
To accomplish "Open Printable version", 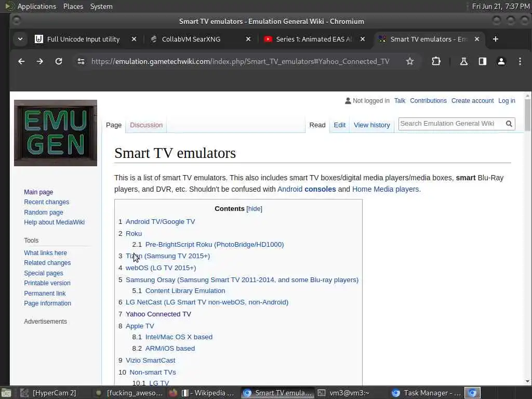I will 47,283.
